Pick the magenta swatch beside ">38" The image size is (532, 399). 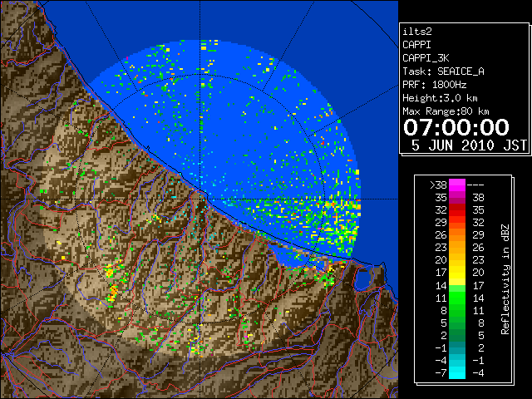[x=457, y=185]
